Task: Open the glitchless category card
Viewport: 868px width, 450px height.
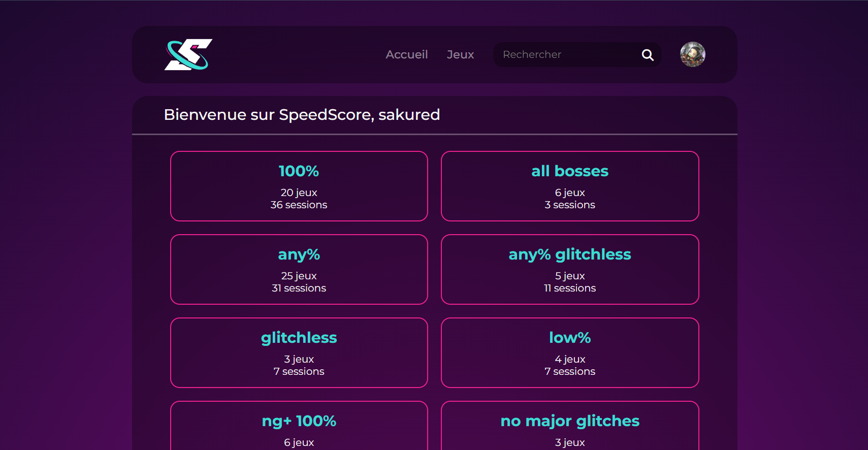Action: 299,352
